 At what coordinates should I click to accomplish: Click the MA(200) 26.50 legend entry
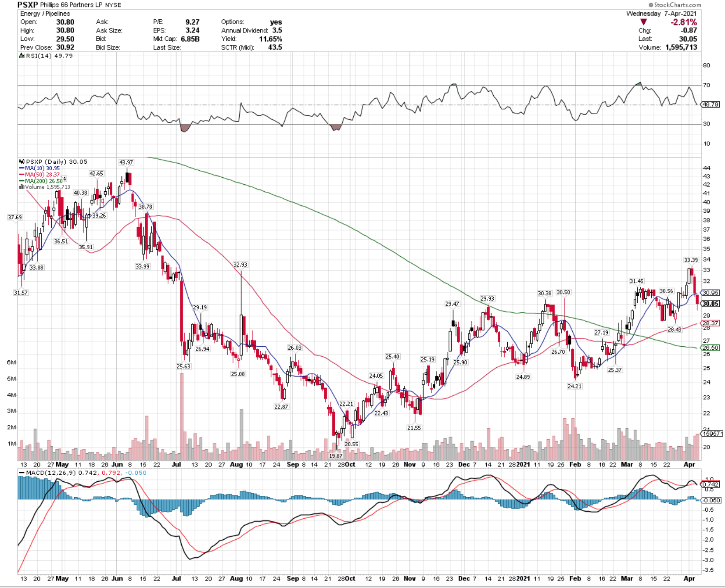[x=41, y=181]
